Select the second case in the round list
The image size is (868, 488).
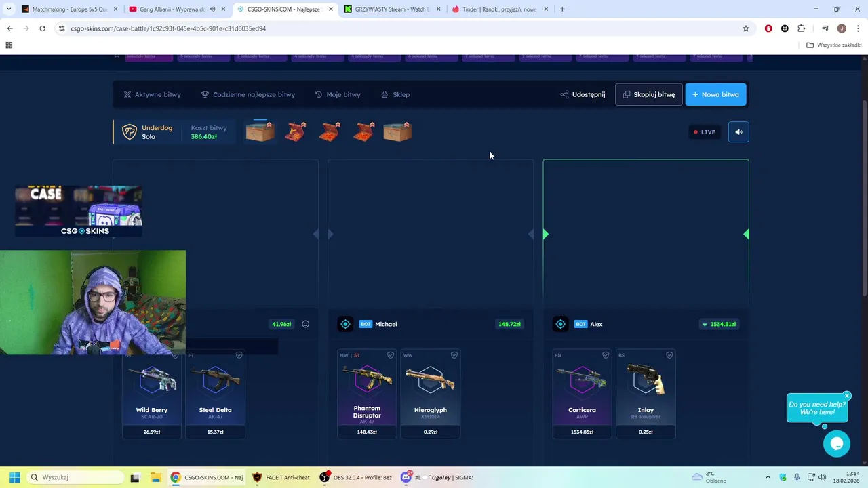[x=295, y=131]
